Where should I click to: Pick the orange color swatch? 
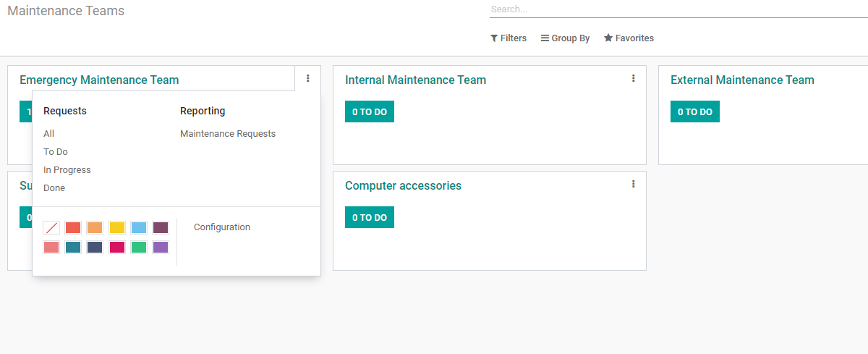tap(95, 227)
